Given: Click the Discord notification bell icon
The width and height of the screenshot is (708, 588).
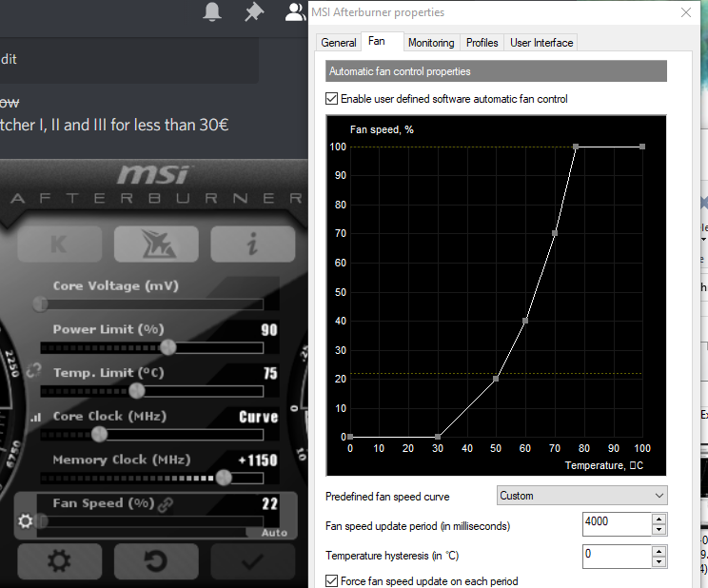Looking at the screenshot, I should point(212,11).
